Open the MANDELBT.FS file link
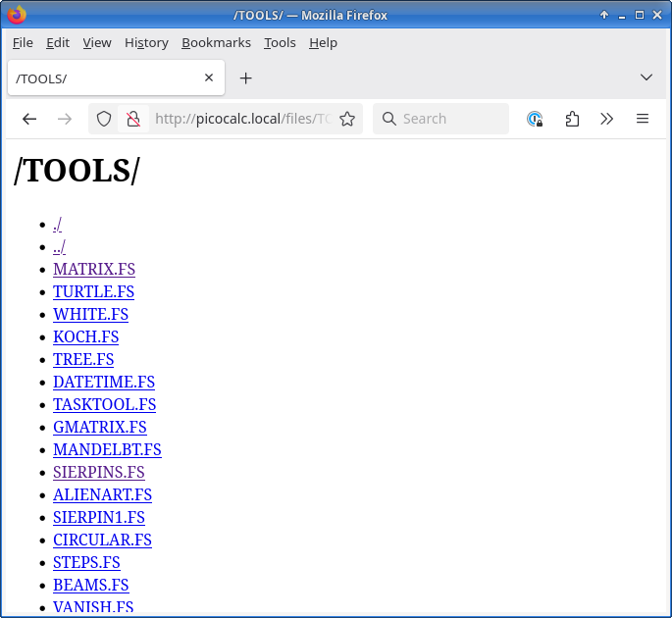Screen dimensions: 672x618 107,449
